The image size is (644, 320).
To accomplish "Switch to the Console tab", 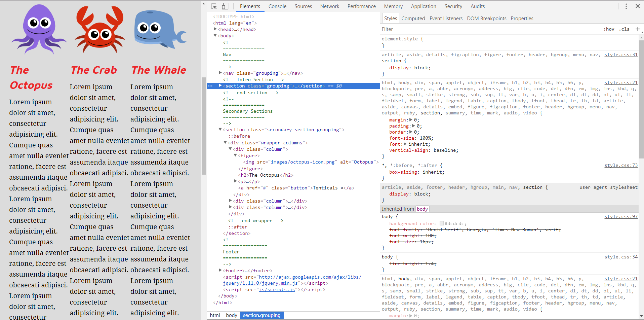I will click(x=277, y=6).
